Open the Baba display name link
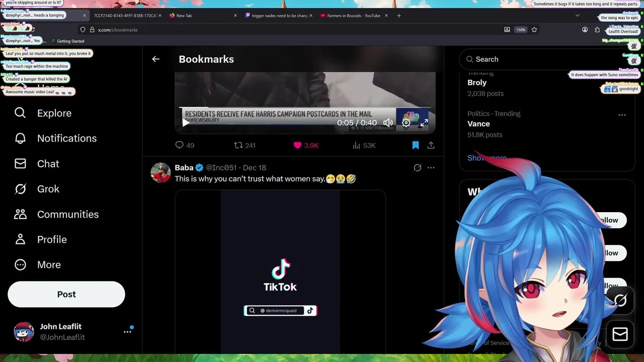Screen dimensions: 644x362 (184, 167)
